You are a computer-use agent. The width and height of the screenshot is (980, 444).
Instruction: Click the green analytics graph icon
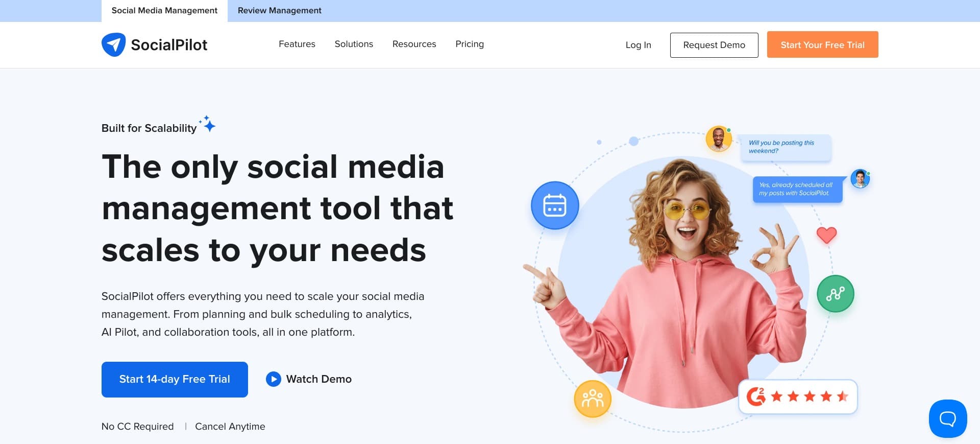point(836,294)
